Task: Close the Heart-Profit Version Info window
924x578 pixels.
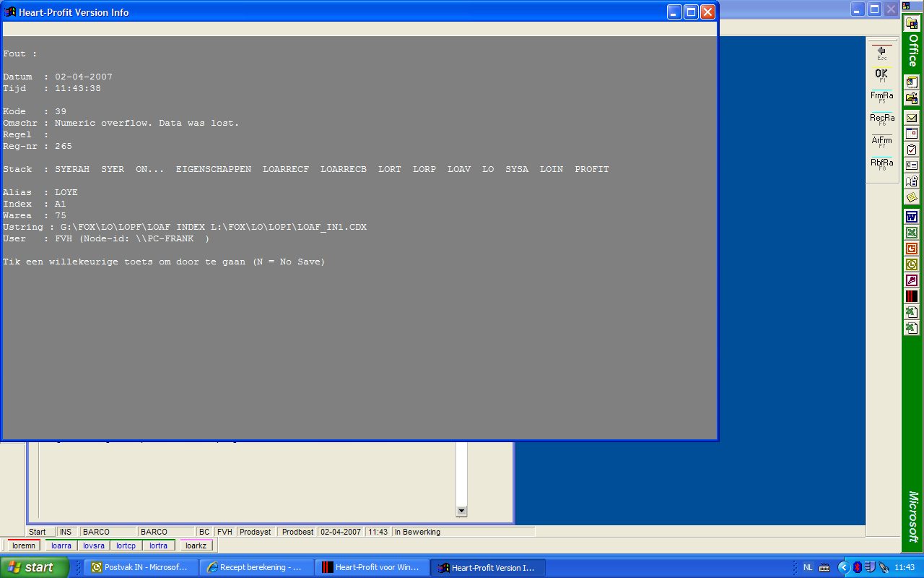Action: point(707,12)
